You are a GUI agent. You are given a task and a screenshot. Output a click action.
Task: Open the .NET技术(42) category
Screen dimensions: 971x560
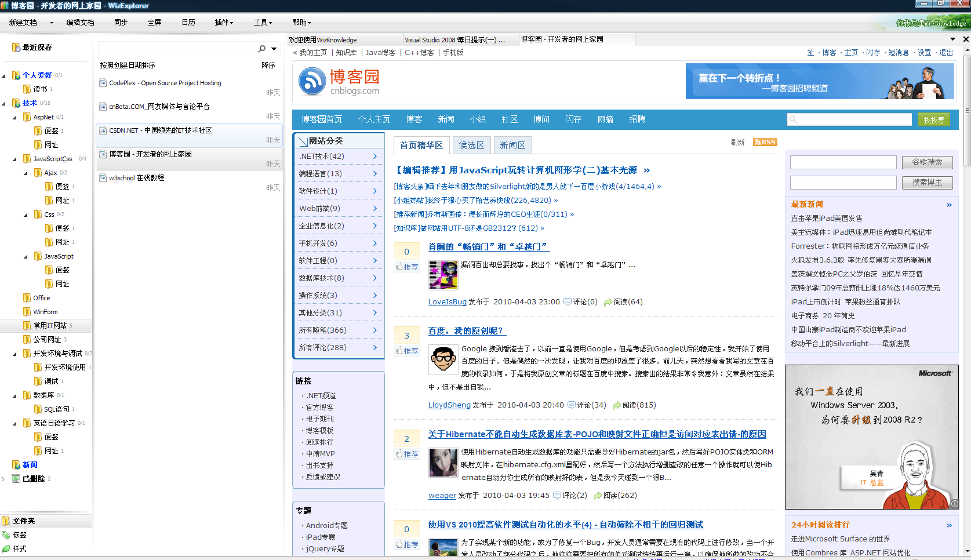click(x=339, y=156)
